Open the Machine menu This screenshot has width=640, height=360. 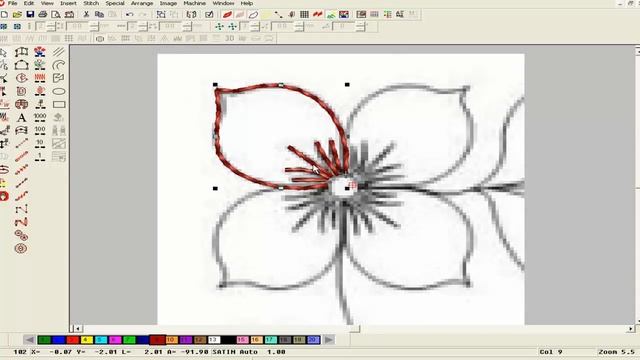pyautogui.click(x=194, y=3)
